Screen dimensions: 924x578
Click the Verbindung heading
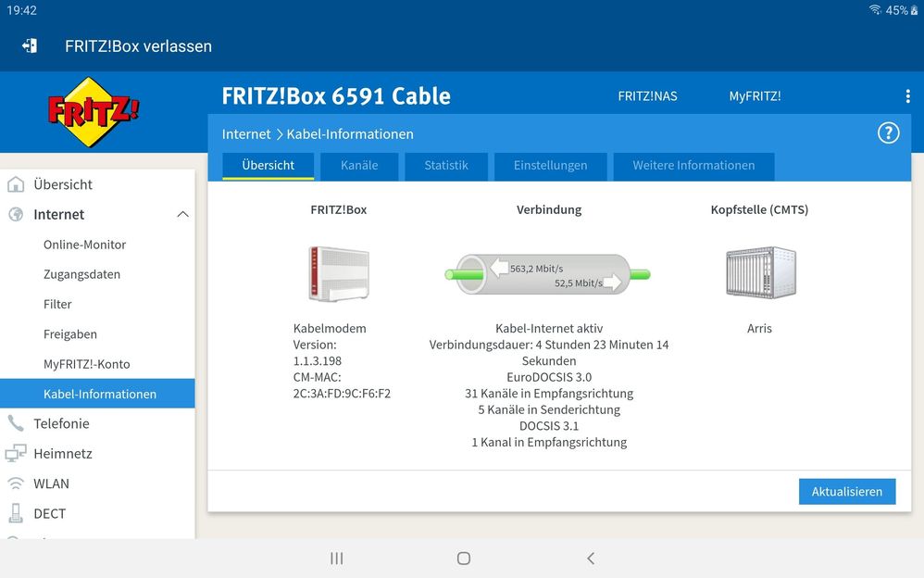(x=549, y=209)
